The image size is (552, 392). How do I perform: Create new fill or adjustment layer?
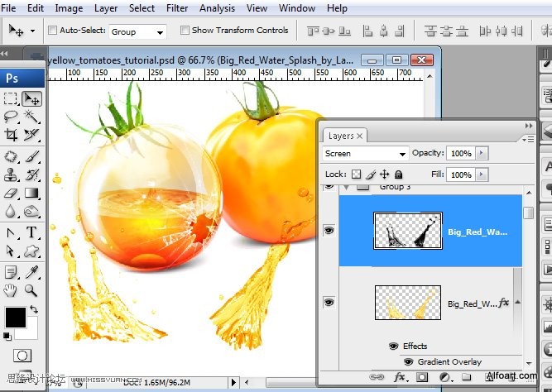(444, 377)
